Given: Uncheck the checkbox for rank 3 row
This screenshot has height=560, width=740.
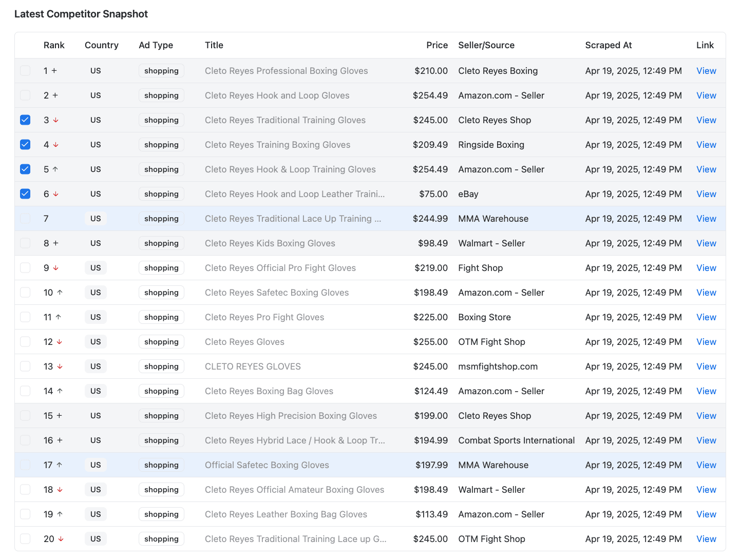Looking at the screenshot, I should click(x=25, y=120).
